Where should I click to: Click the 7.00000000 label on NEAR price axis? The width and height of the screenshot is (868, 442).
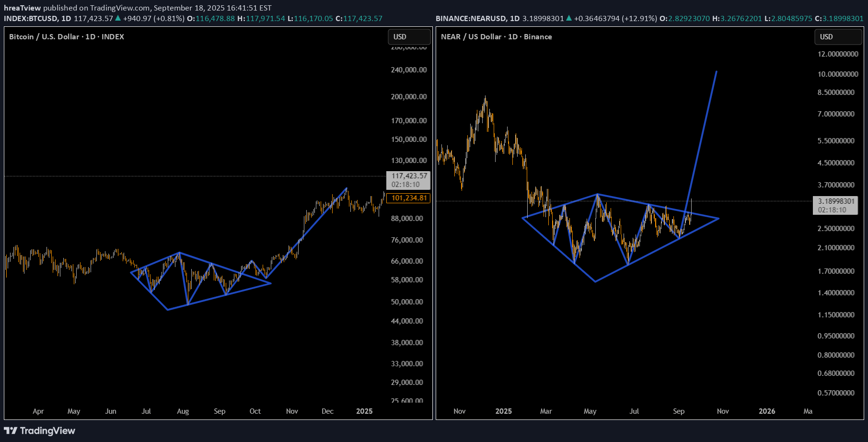click(836, 114)
